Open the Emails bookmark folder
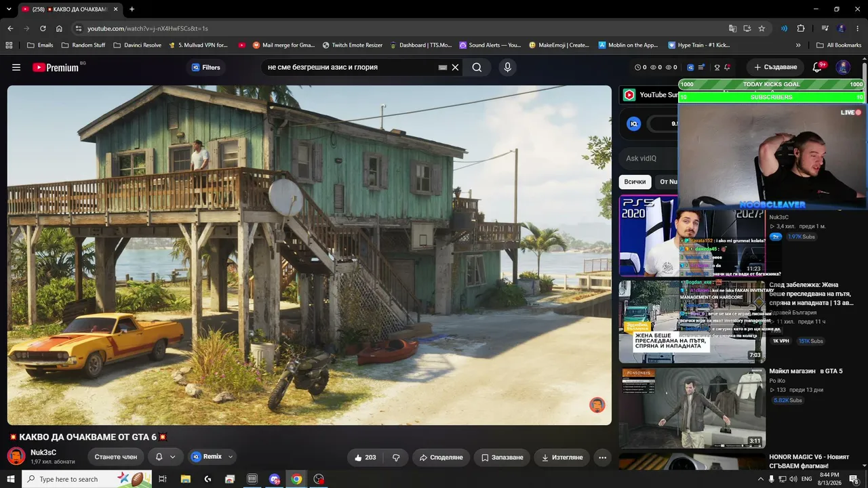 coord(40,45)
